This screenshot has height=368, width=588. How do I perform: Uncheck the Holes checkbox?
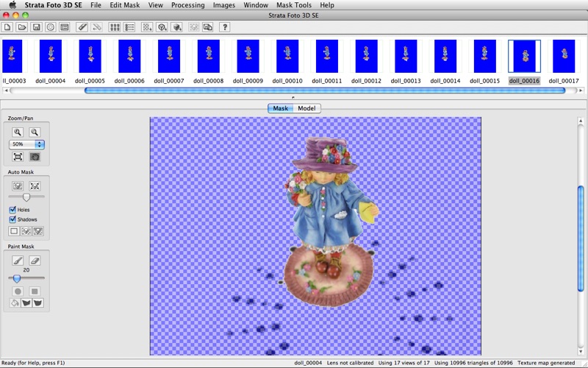12,210
